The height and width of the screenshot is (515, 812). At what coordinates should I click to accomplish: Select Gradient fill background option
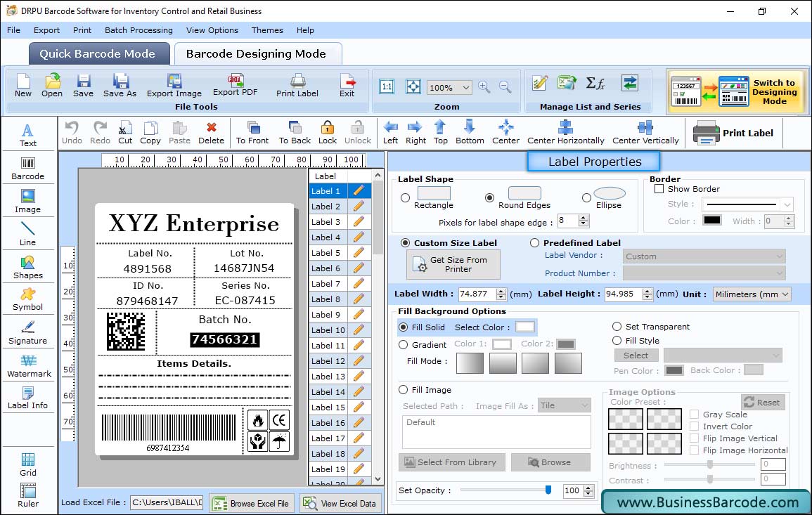(403, 345)
